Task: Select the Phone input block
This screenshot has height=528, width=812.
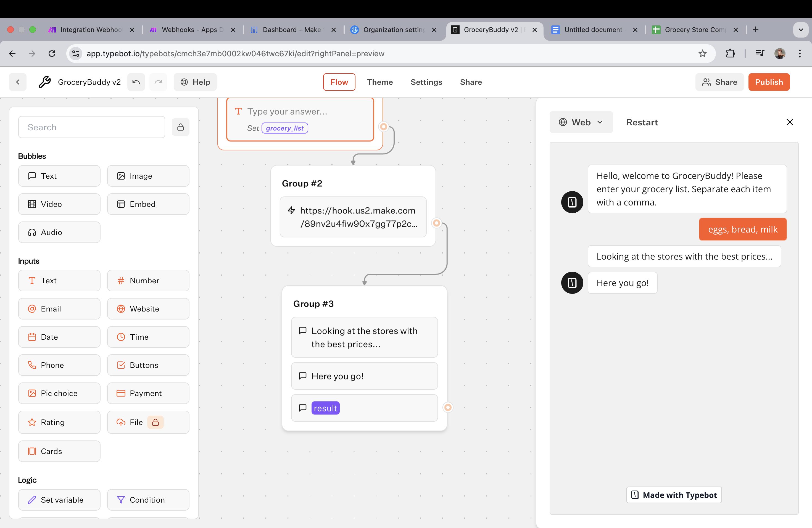Action: pyautogui.click(x=59, y=365)
